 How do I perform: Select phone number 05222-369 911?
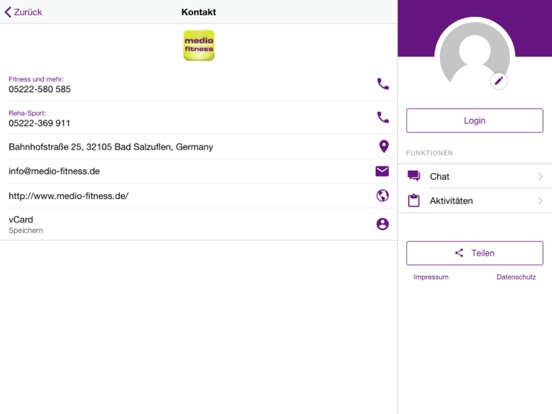(x=39, y=123)
